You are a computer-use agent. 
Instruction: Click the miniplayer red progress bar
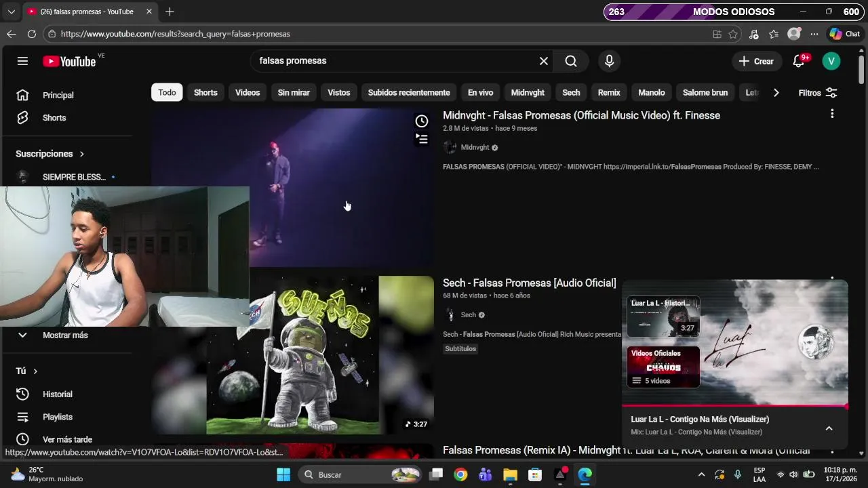tap(735, 407)
